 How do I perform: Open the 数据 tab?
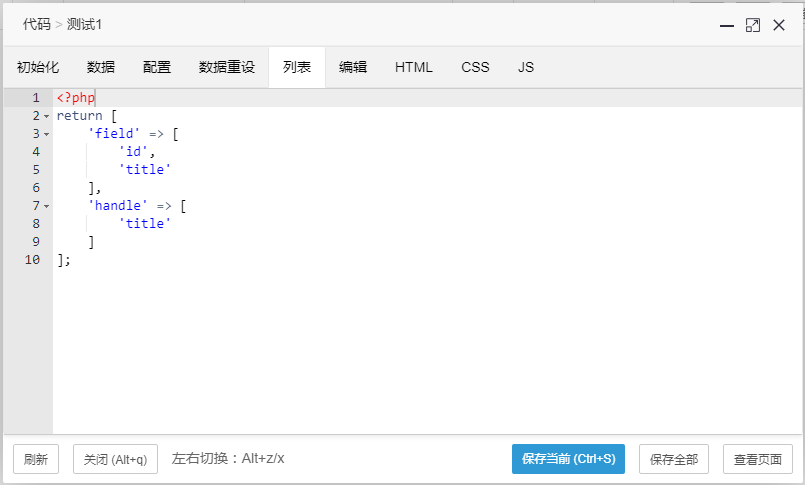[x=101, y=67]
